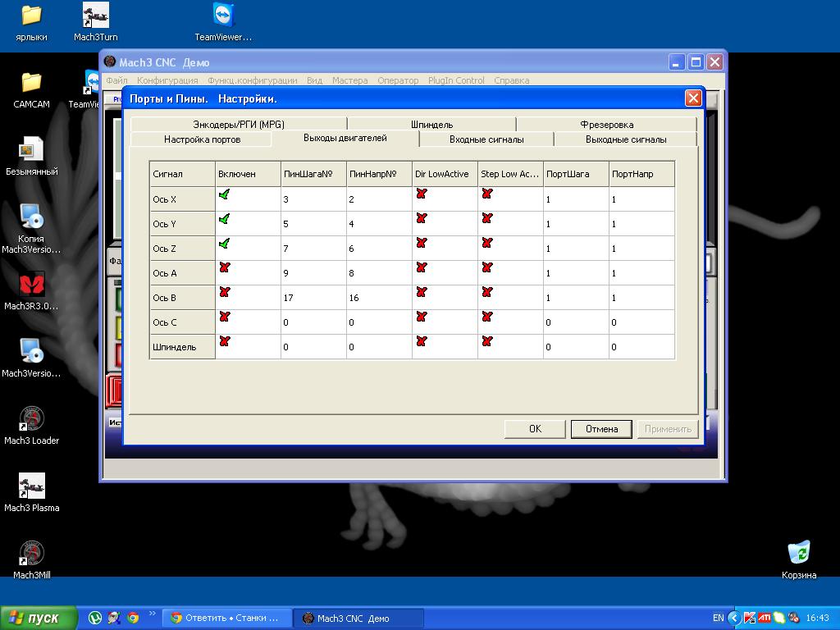Viewport: 840px width, 630px height.
Task: Click Step Low Ac... column header
Action: (510, 174)
